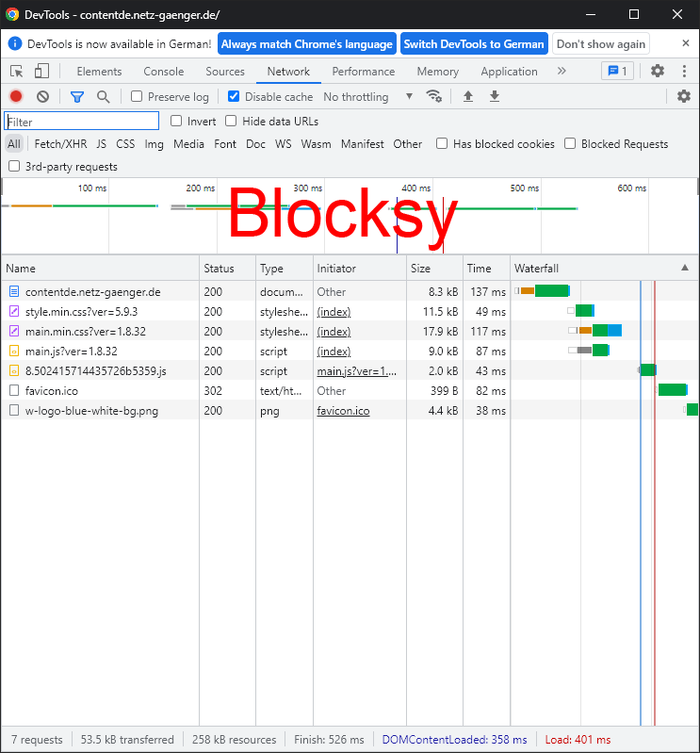This screenshot has width=700, height=753.
Task: Go to the Memory tab
Action: tap(438, 72)
